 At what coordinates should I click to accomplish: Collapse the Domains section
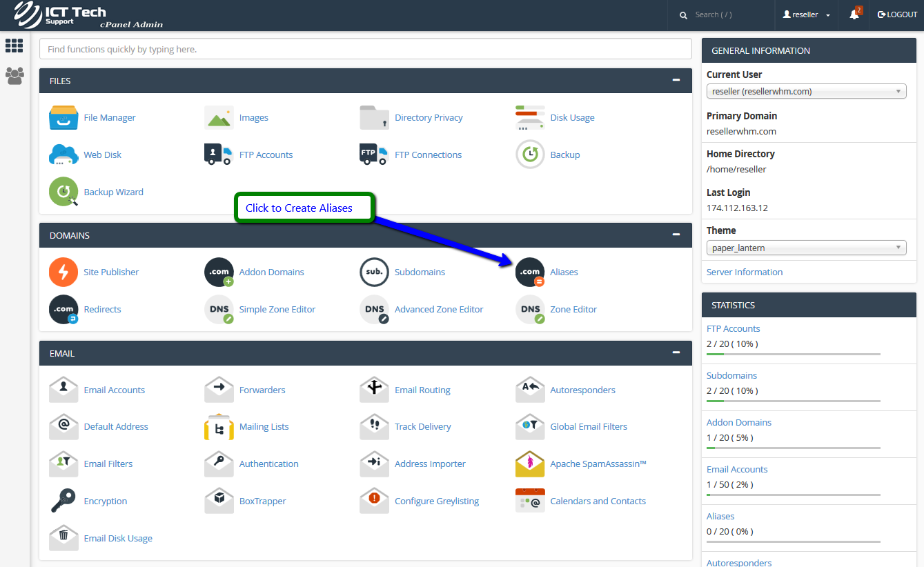[676, 235]
